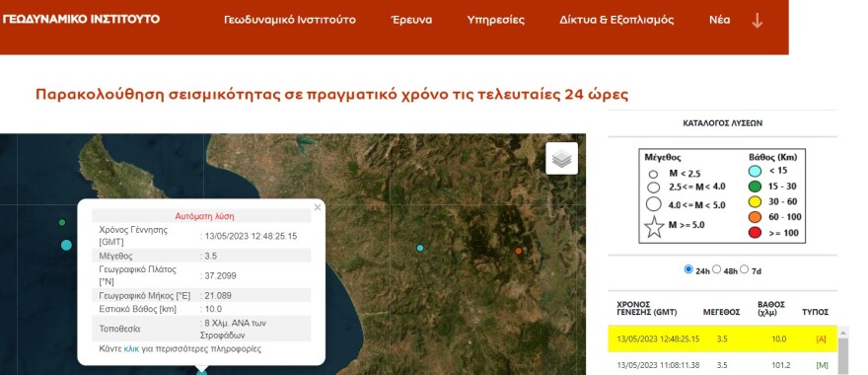
Task: Open the Γεωδυναμικό Ινστιτούτο menu
Action: 290,20
